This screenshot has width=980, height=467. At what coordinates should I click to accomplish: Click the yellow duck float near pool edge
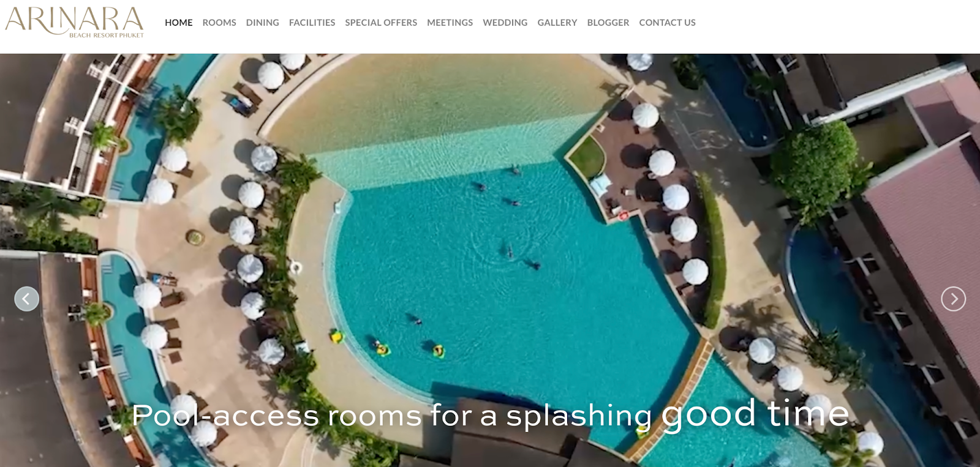(x=337, y=337)
